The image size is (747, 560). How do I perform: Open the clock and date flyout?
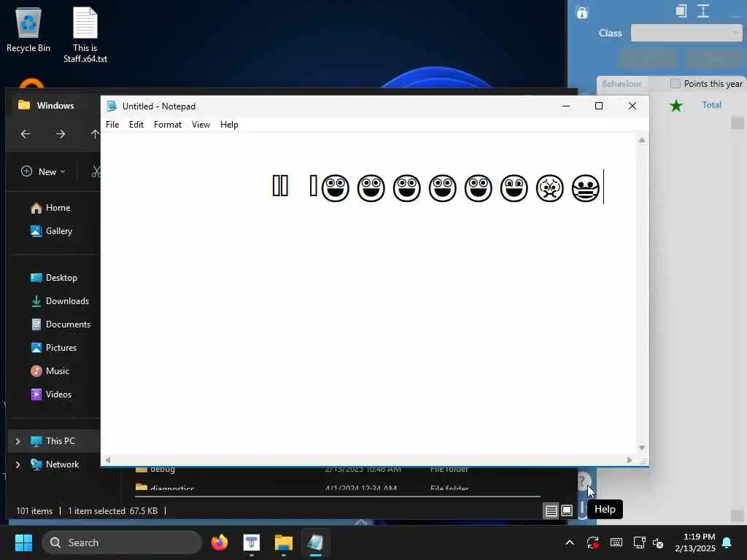(695, 542)
